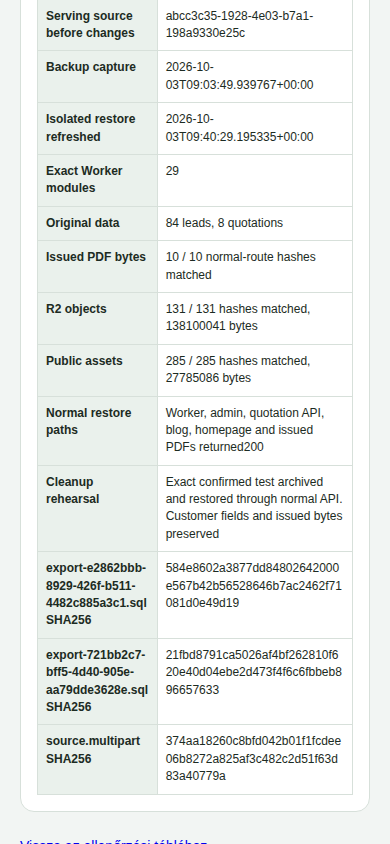The width and height of the screenshot is (390, 844).
Task: Select the 'Cleanup rehearsal' row label
Action: coord(73,490)
